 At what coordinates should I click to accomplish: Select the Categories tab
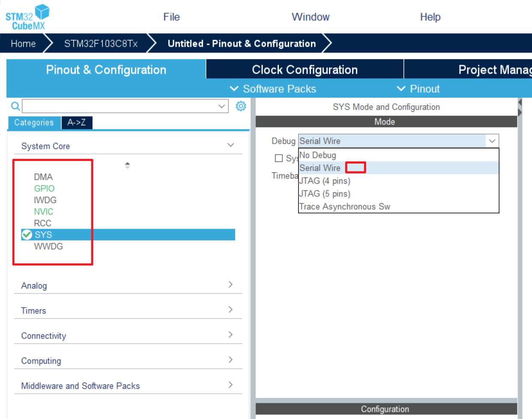coord(34,123)
